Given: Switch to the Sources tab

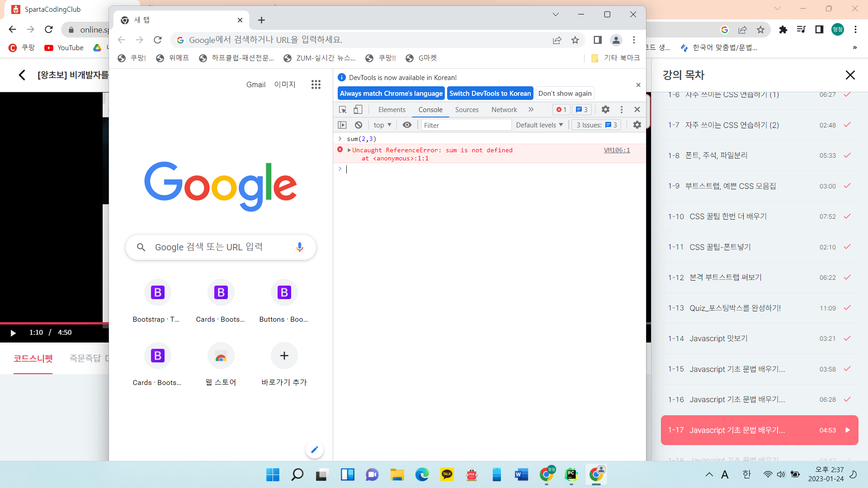Looking at the screenshot, I should (x=467, y=110).
